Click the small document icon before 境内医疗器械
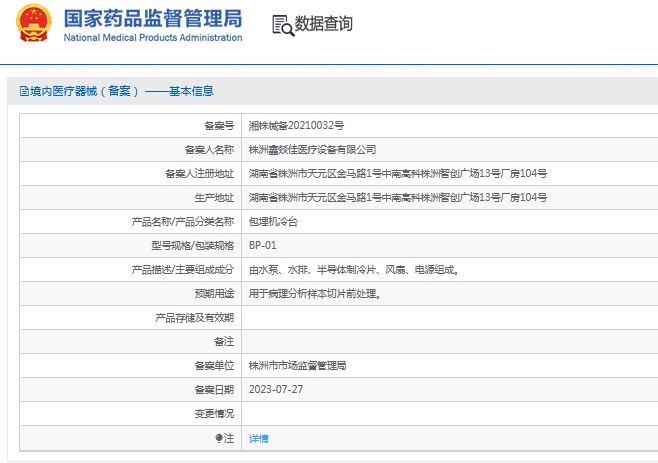The height and width of the screenshot is (463, 658). pyautogui.click(x=24, y=91)
